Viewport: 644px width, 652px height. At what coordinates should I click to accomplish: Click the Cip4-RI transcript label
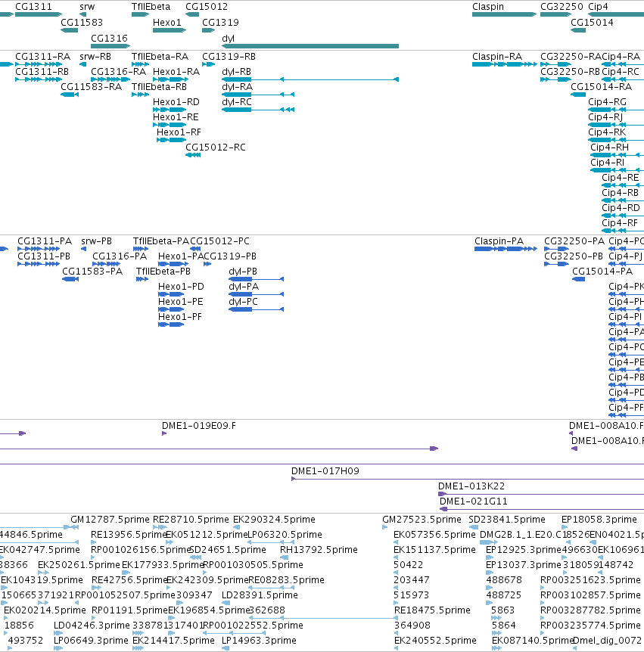608,163
